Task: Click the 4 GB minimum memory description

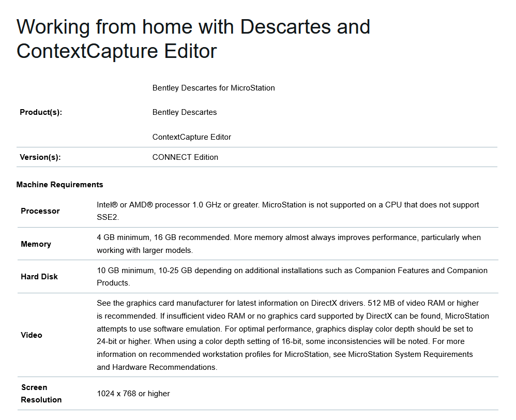Action: click(x=289, y=244)
